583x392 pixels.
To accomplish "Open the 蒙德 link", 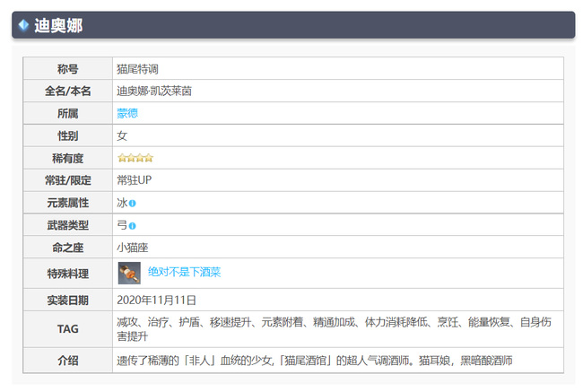I will pyautogui.click(x=127, y=113).
